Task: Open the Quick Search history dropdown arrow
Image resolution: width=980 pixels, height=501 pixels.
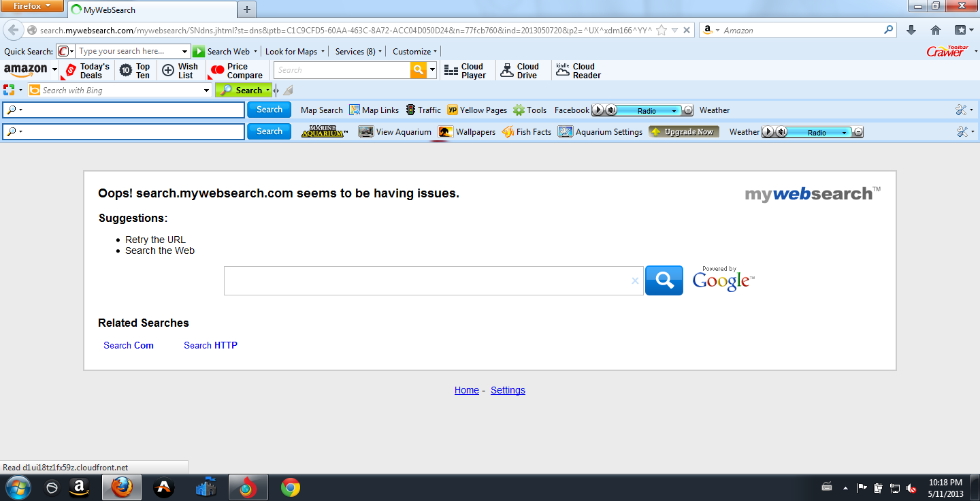Action: (184, 51)
